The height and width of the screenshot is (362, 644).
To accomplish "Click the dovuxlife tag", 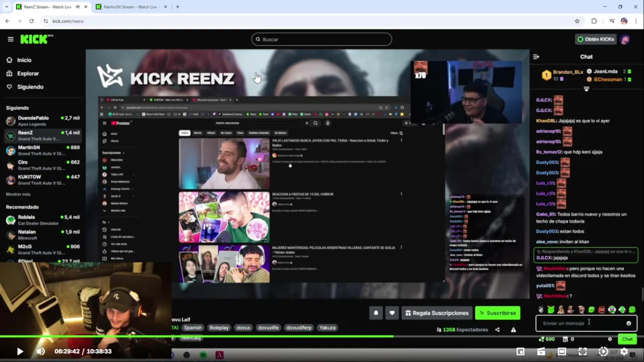I will coord(268,327).
